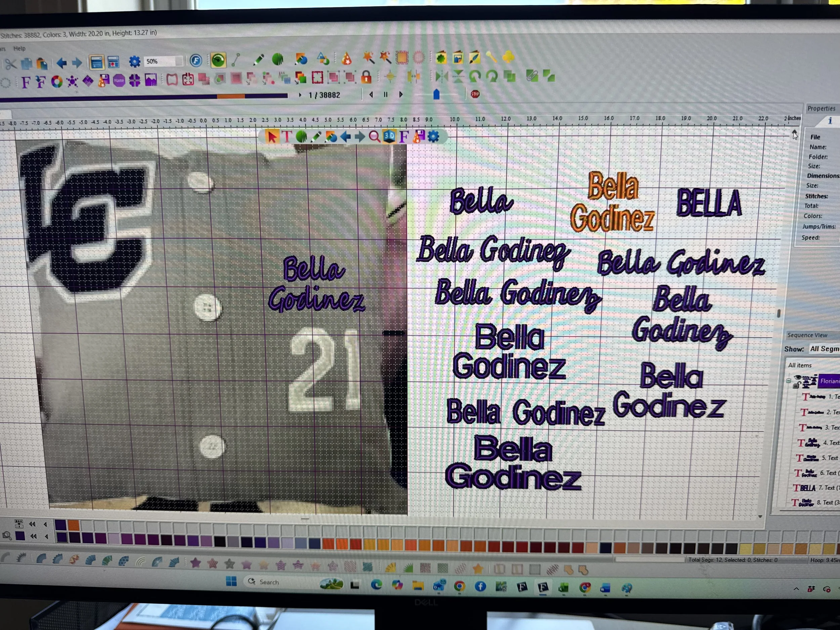Click the blue simulation speed slider handle

tap(436, 94)
